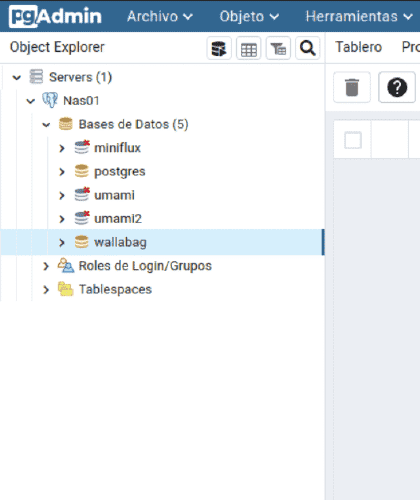Open the Objeto menu
Image resolution: width=420 pixels, height=500 pixels.
click(x=249, y=16)
